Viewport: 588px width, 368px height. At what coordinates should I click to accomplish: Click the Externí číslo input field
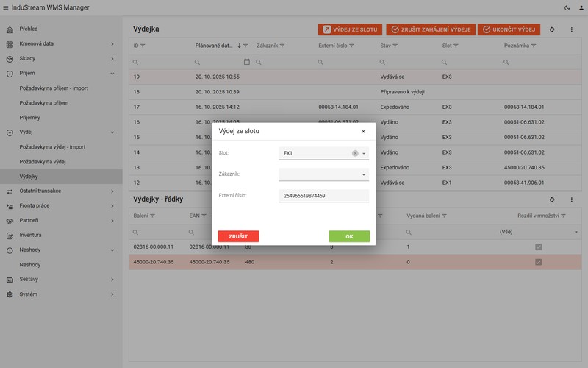(x=324, y=196)
